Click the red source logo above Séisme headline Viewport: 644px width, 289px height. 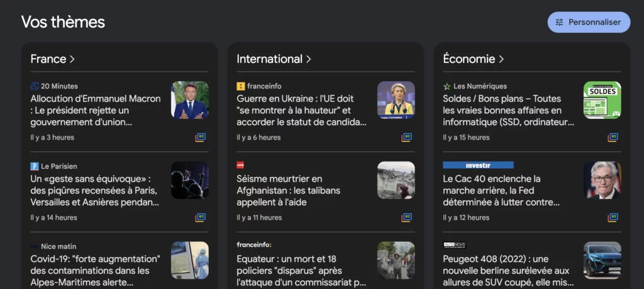pyautogui.click(x=240, y=165)
